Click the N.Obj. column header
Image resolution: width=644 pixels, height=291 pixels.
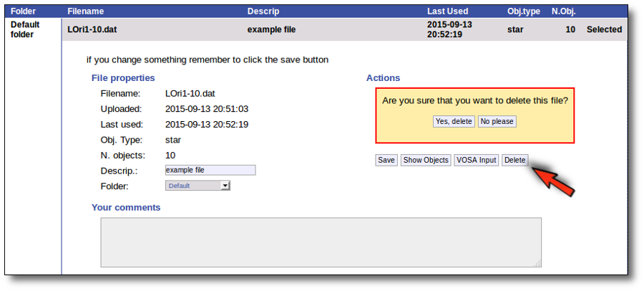pyautogui.click(x=564, y=11)
